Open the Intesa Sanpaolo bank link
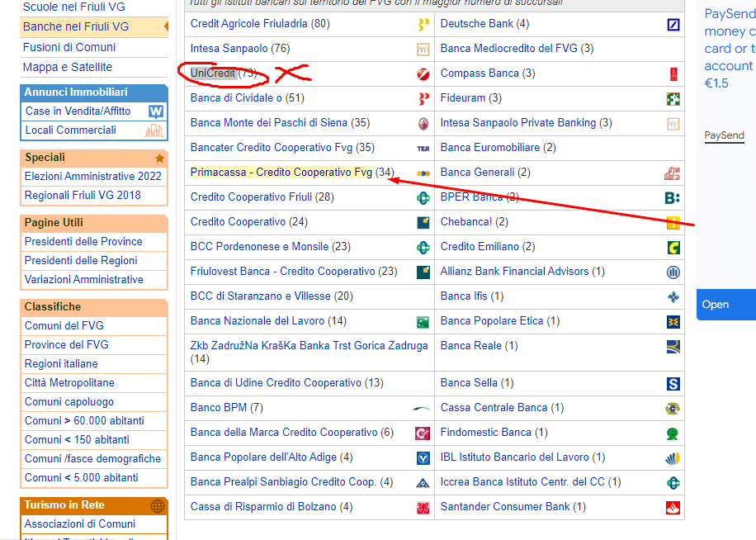 [x=229, y=49]
